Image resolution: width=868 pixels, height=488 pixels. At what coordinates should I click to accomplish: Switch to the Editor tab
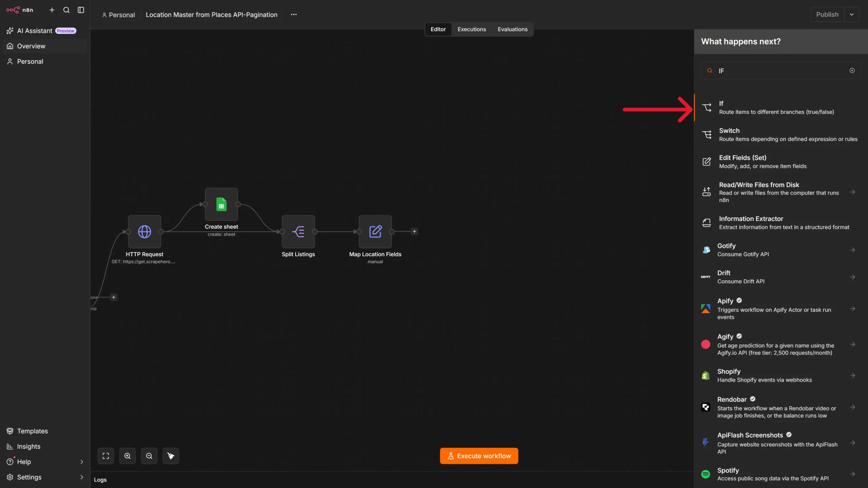click(438, 29)
